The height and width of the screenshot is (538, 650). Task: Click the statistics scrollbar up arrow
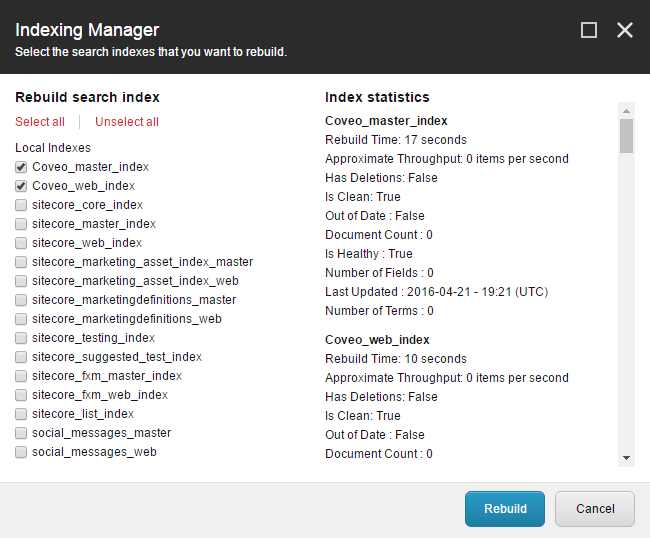click(626, 111)
